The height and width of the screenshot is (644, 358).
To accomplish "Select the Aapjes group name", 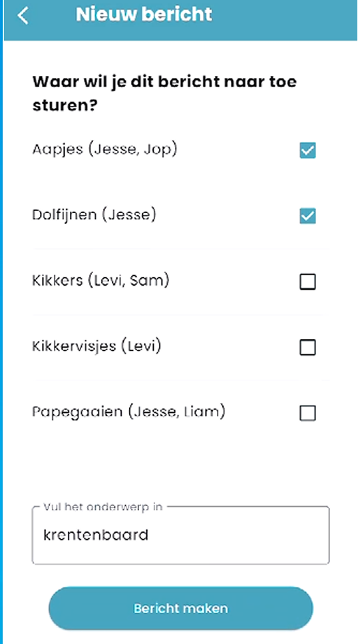I will pos(58,150).
